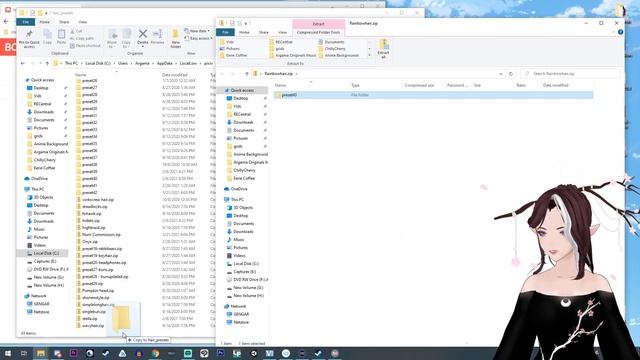Open Chrome icon on taskbar
This screenshot has height=360, width=640.
[155, 353]
